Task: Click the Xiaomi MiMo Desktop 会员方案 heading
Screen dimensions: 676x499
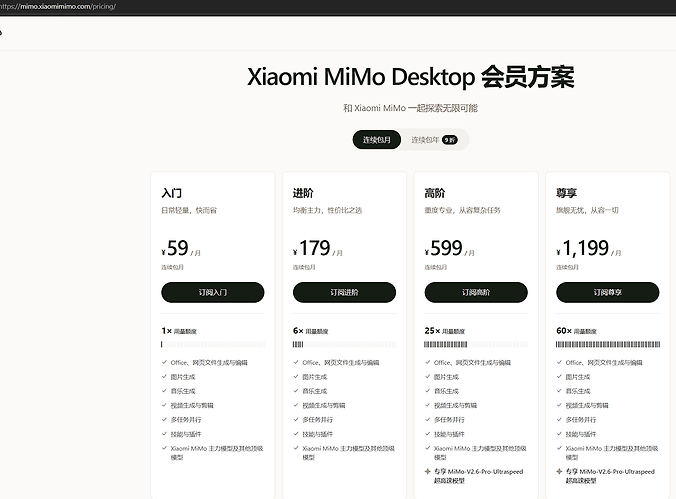Action: pyautogui.click(x=410, y=77)
